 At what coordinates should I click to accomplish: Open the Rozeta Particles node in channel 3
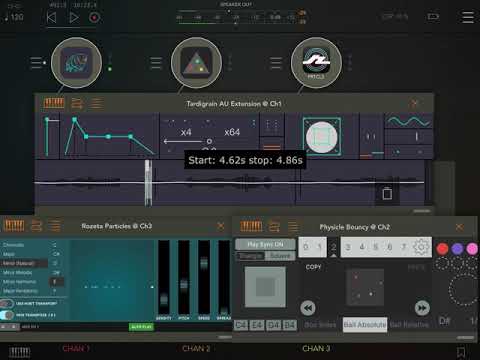coord(316,63)
